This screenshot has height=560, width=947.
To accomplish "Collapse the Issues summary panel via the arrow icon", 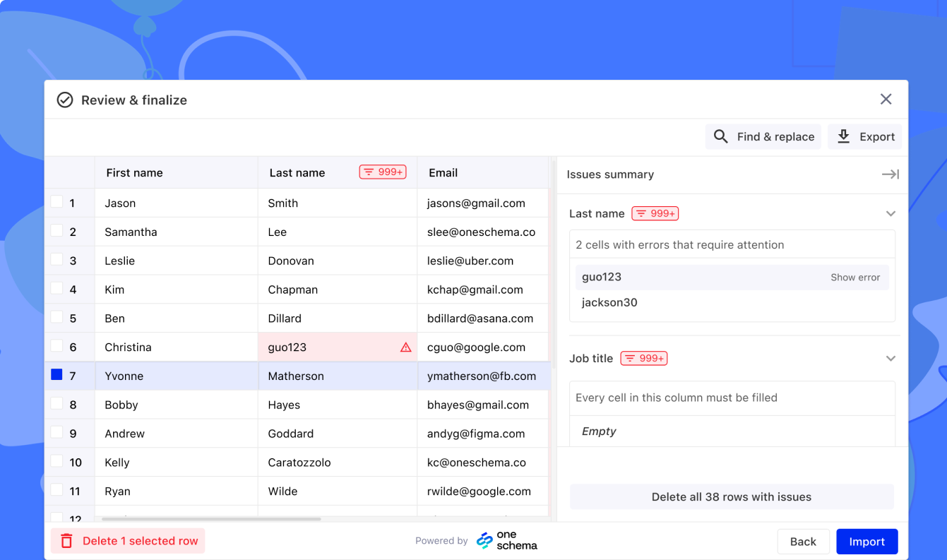I will [890, 174].
